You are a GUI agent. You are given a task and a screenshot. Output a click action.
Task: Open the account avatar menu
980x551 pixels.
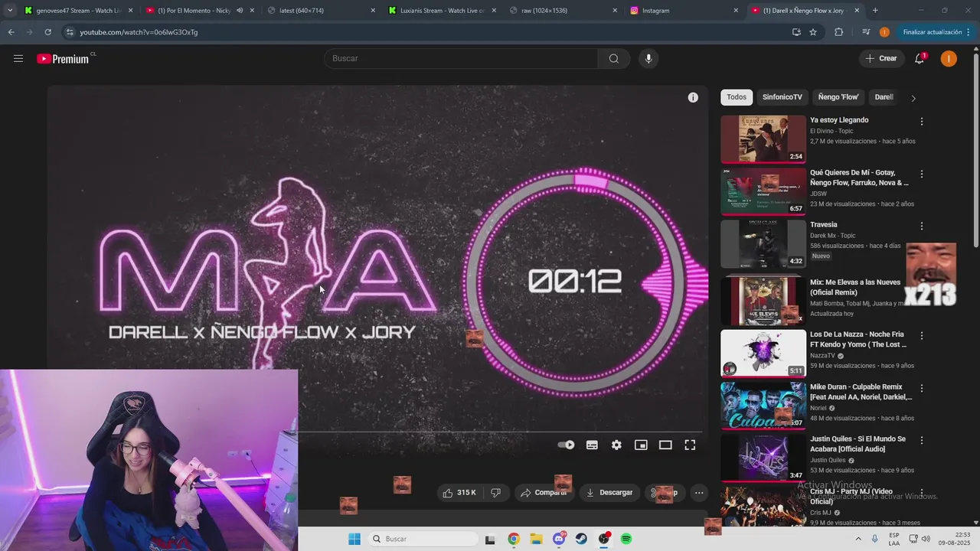point(949,58)
